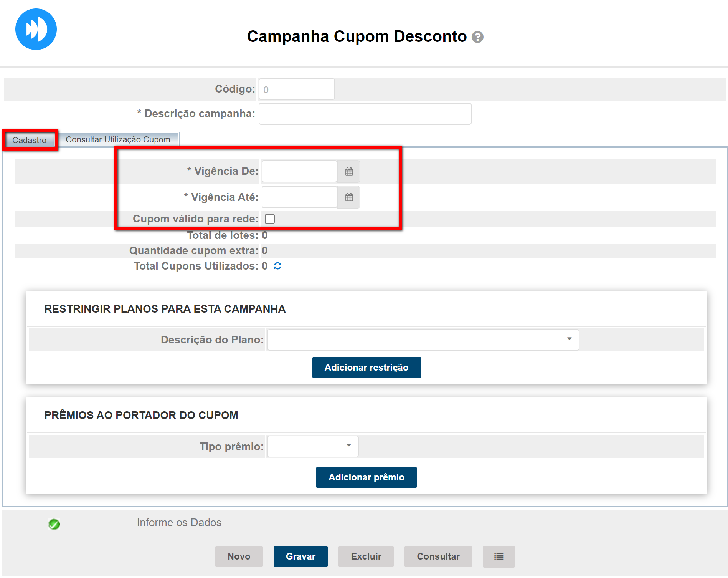The height and width of the screenshot is (578, 728).
Task: Open calendar picker for Vigência Até
Action: point(349,197)
